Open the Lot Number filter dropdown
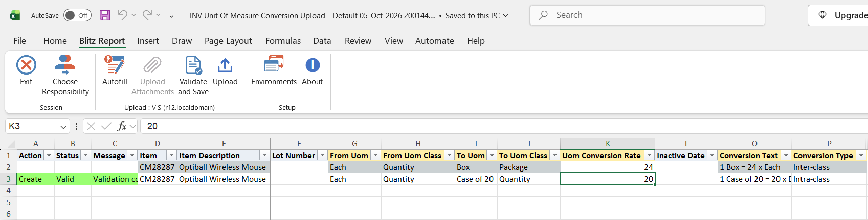 tap(322, 155)
